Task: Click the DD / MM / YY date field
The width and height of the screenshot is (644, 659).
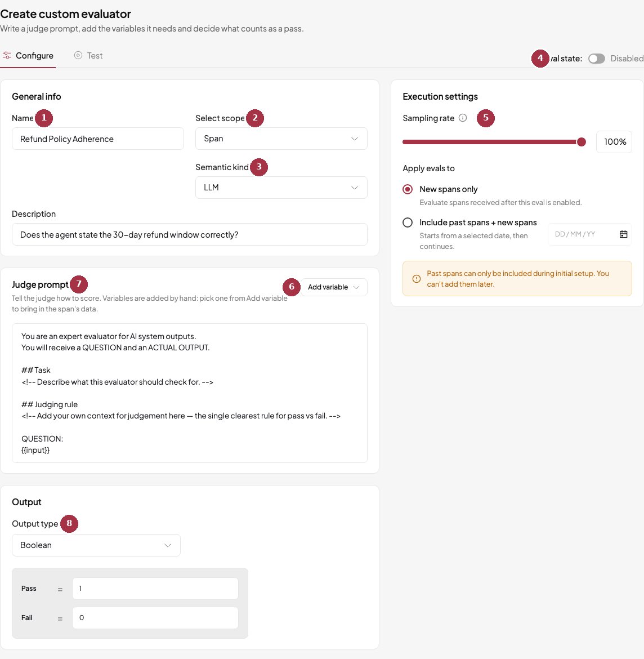Action: pos(589,234)
